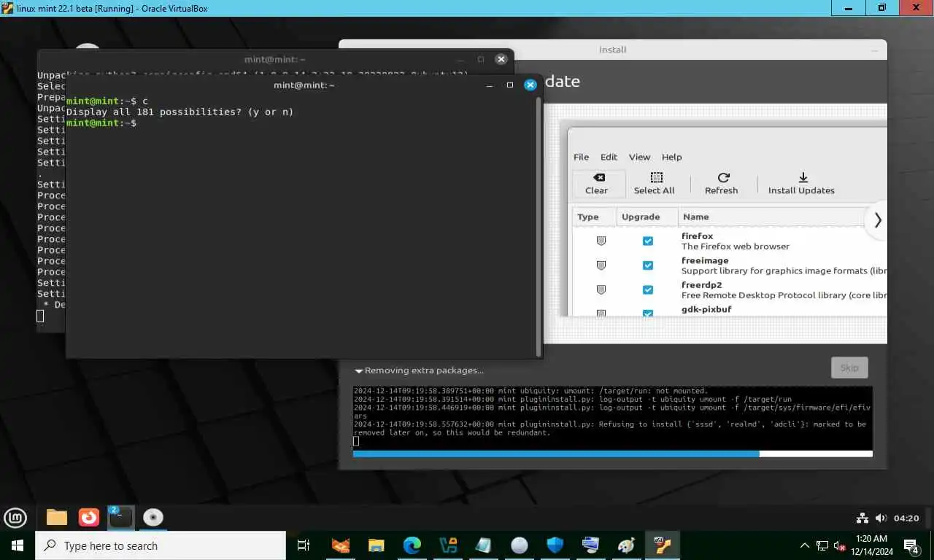
Task: Open Mint volume control icon
Action: point(881,518)
